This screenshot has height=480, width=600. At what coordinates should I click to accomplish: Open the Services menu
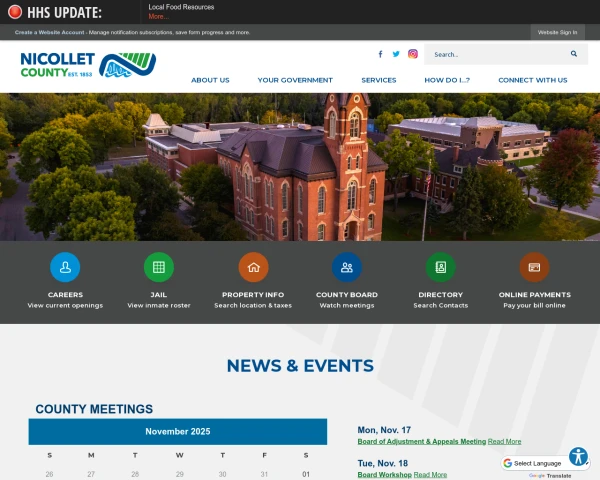[x=379, y=80]
